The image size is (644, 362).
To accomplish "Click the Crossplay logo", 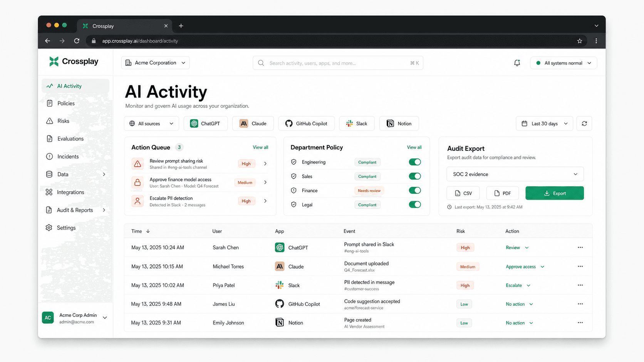I will click(74, 62).
